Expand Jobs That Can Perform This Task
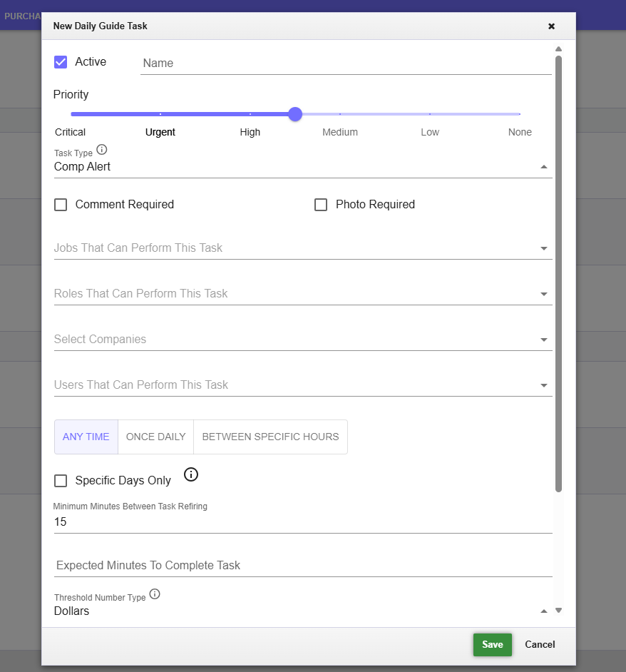 pos(302,248)
